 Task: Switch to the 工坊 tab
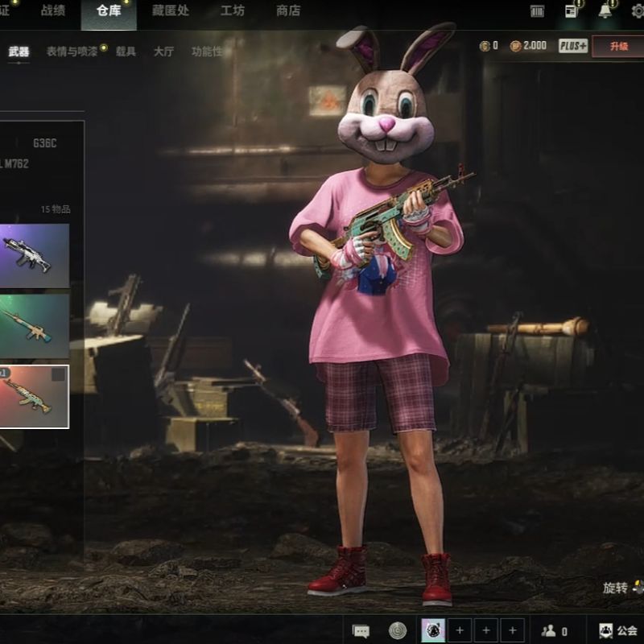[x=233, y=10]
